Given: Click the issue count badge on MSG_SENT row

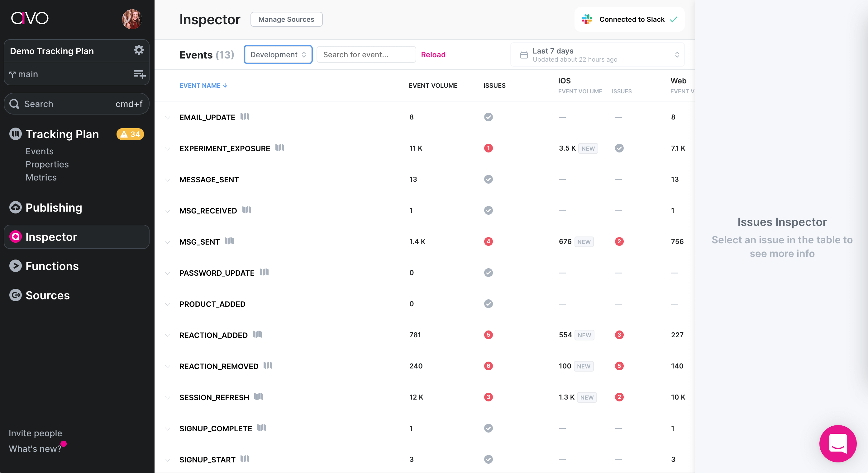Looking at the screenshot, I should click(489, 241).
